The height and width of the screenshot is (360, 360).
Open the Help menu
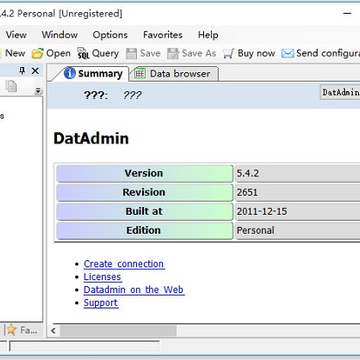(208, 35)
